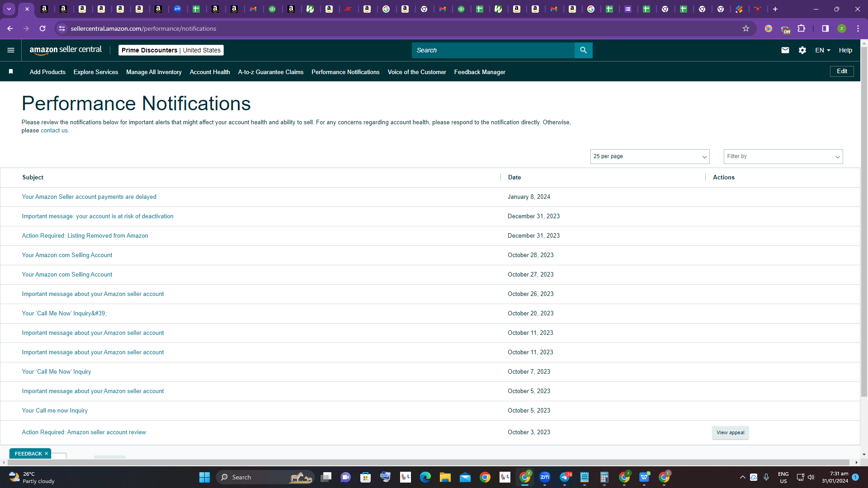Click the Feedback tab at bottom left
Viewport: 868px width, 488px height.
28,454
